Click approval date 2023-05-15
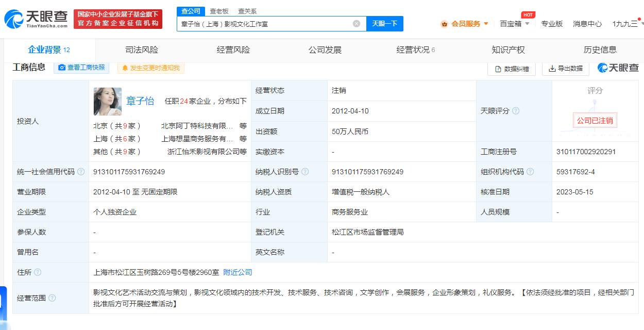 pos(575,192)
